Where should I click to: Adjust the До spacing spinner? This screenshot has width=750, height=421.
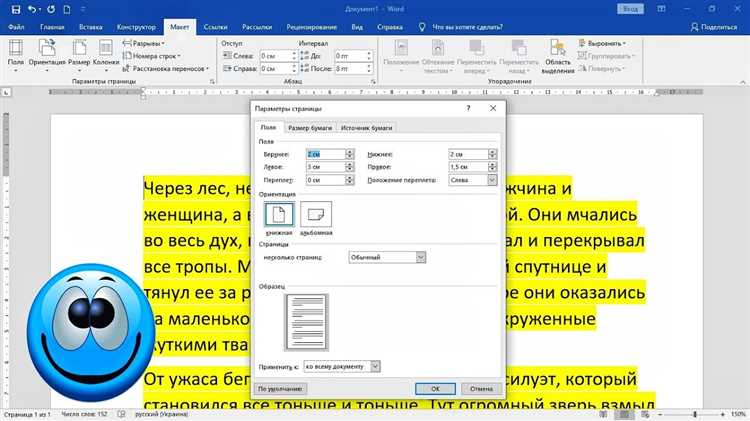point(369,56)
